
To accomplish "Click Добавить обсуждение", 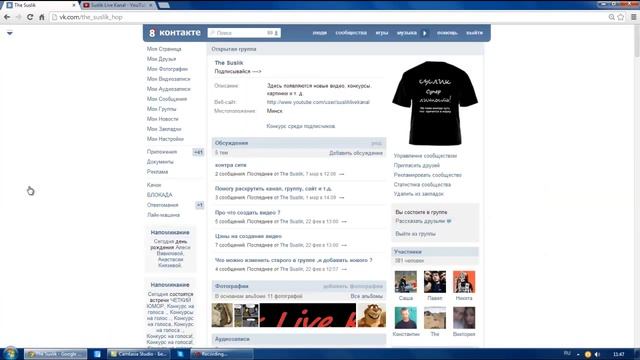I will pyautogui.click(x=356, y=153).
